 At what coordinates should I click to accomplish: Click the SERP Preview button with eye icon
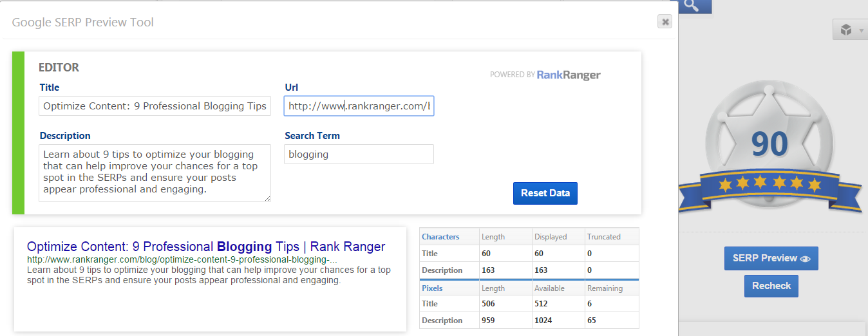[771, 258]
